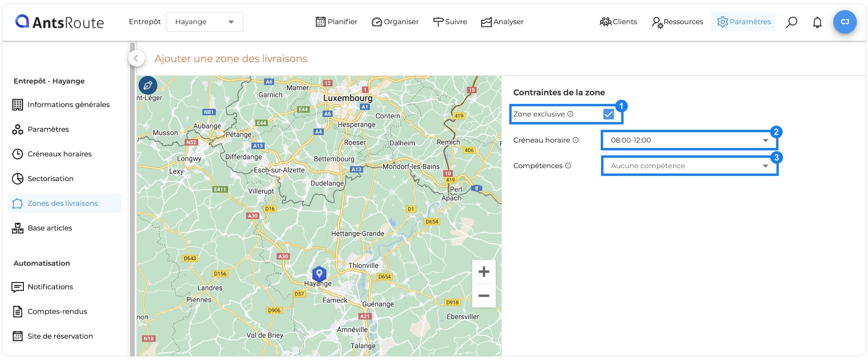
Task: Open the Paramètres top menu
Action: pos(743,22)
